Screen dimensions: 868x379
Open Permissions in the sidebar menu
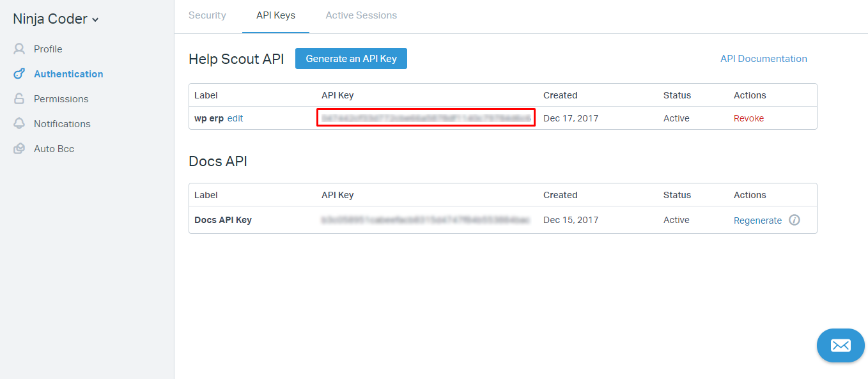tap(61, 99)
